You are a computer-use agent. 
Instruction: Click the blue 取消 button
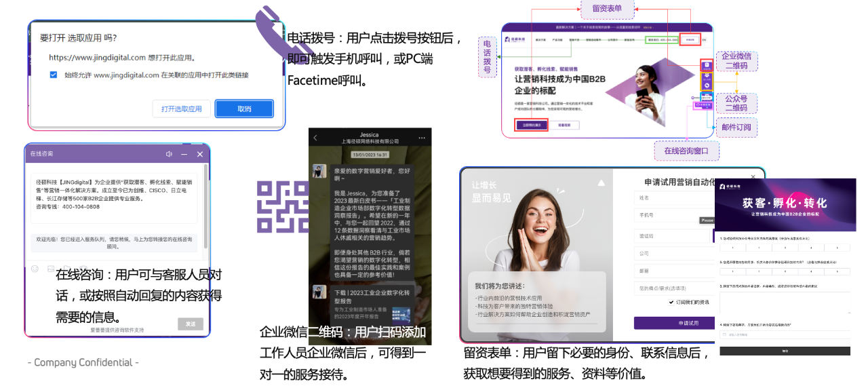coord(244,109)
